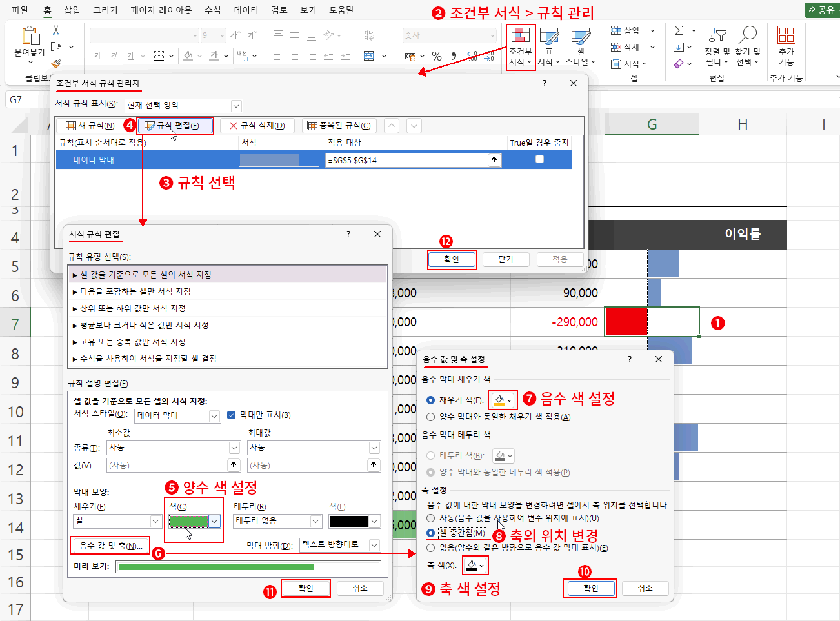This screenshot has height=621, width=840.
Task: Click column G header
Action: tap(652, 124)
